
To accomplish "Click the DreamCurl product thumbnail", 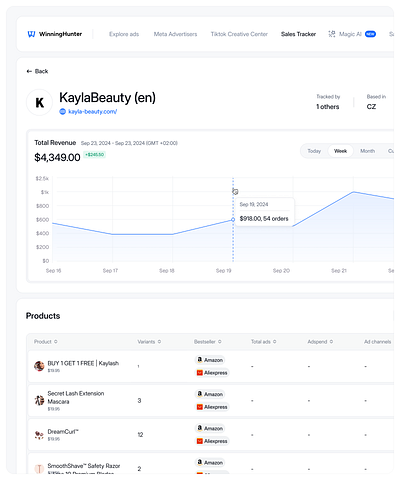I will tap(39, 435).
